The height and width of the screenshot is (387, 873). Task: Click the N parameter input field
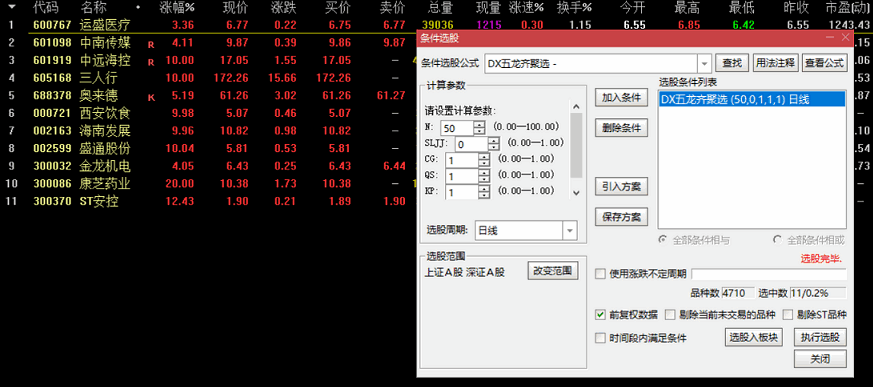pyautogui.click(x=457, y=128)
